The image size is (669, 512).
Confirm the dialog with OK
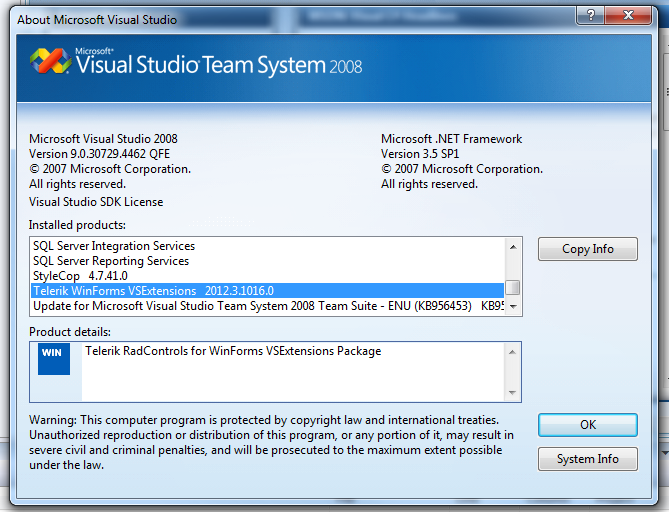click(x=588, y=425)
